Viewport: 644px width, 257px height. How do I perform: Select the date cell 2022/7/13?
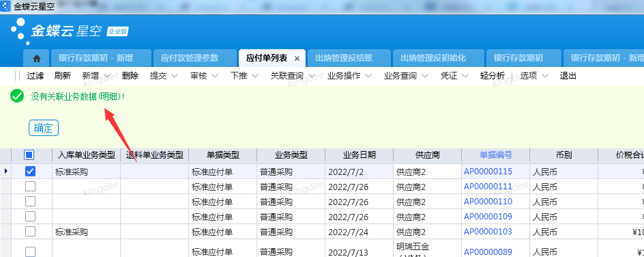(x=359, y=248)
